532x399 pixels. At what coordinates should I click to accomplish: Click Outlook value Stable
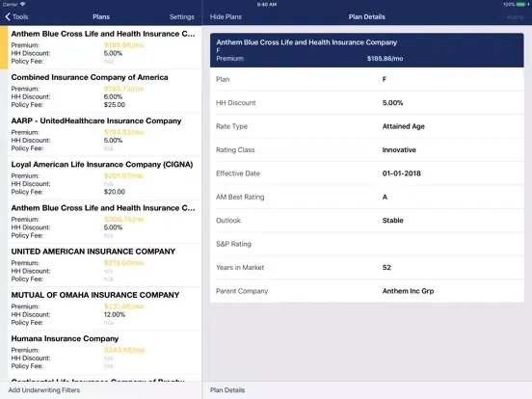392,221
